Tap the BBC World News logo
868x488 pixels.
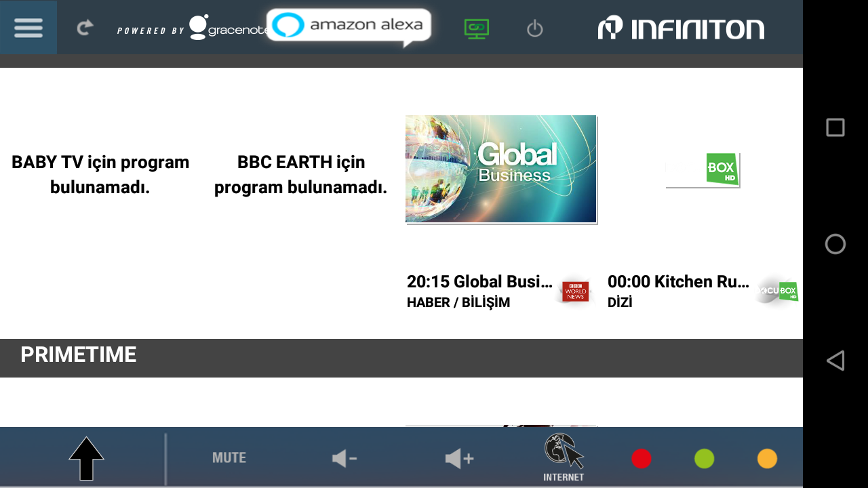click(x=575, y=291)
